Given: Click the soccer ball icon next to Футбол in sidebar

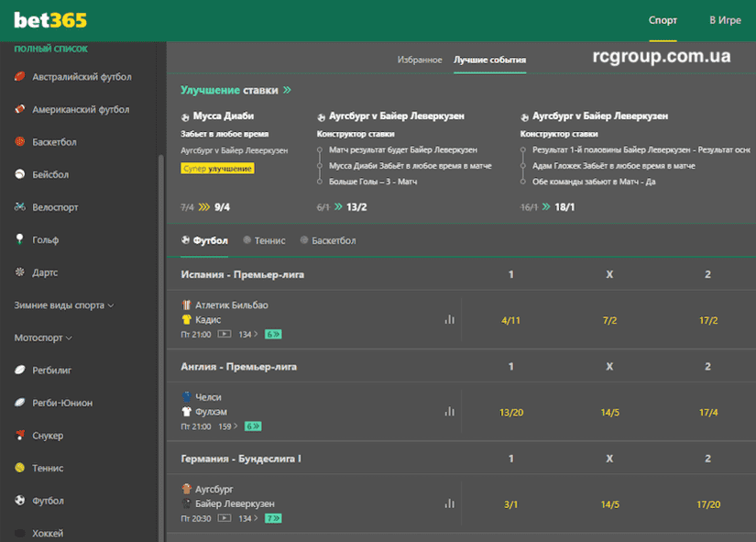Looking at the screenshot, I should (x=20, y=500).
